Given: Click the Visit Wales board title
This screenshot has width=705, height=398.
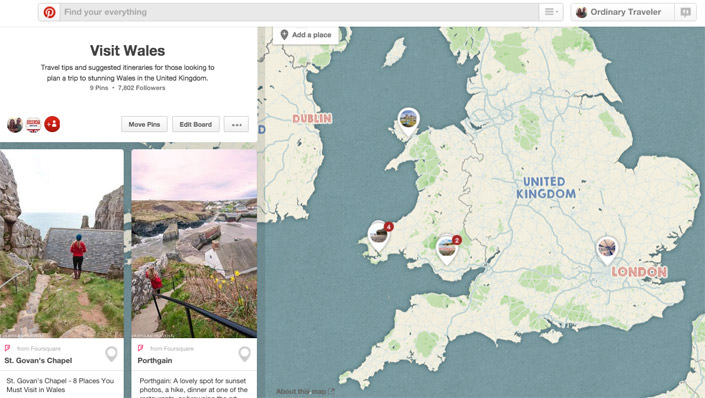Looking at the screenshot, I should (x=127, y=50).
